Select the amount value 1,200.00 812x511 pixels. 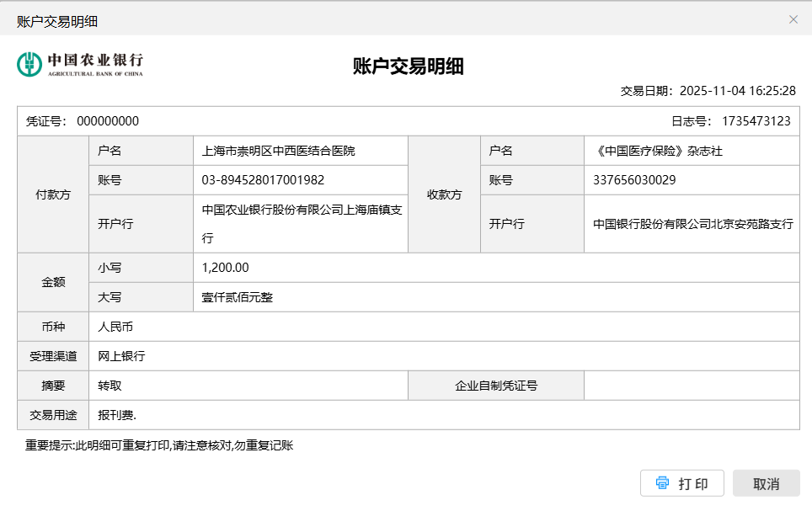pyautogui.click(x=226, y=268)
